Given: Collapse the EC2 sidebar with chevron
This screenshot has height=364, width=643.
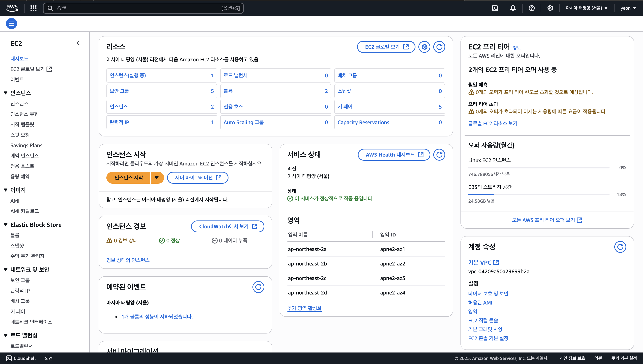Looking at the screenshot, I should pos(78,43).
